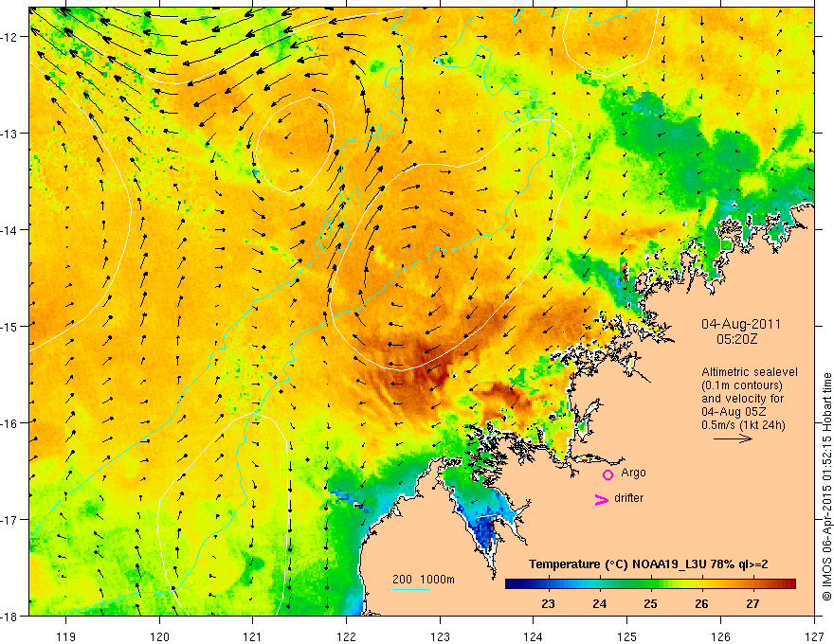Image resolution: width=834 pixels, height=644 pixels.
Task: Click the '(0.1m contours)' legend text
Action: [742, 385]
